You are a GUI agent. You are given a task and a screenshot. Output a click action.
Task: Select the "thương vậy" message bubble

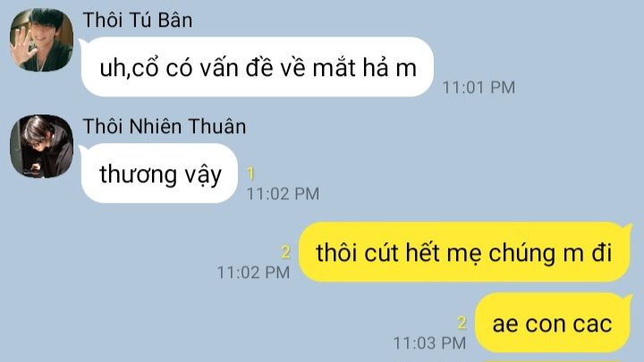(160, 173)
